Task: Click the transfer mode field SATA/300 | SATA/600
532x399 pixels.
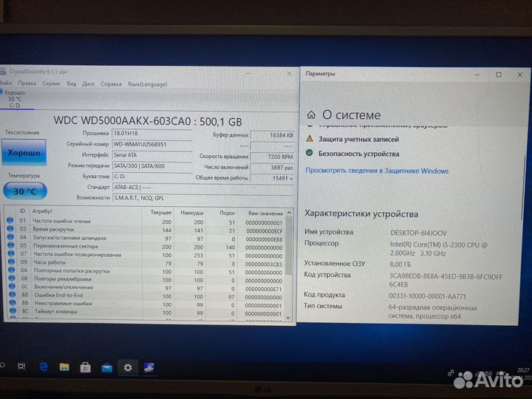Action: (x=152, y=166)
